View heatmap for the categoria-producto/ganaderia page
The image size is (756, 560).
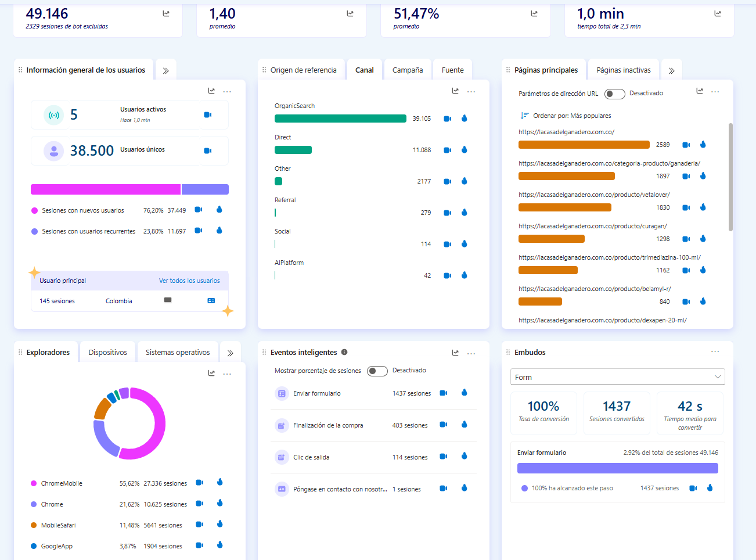(703, 176)
